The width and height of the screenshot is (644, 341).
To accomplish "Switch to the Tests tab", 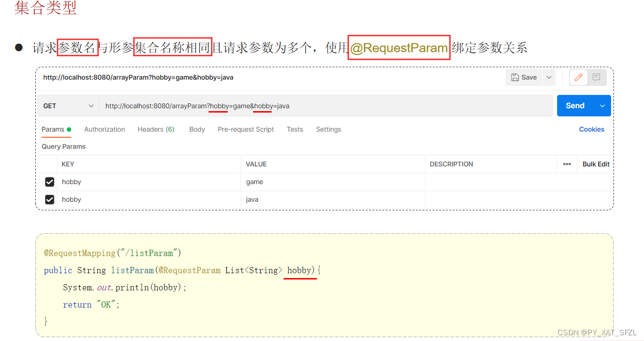I will 295,129.
